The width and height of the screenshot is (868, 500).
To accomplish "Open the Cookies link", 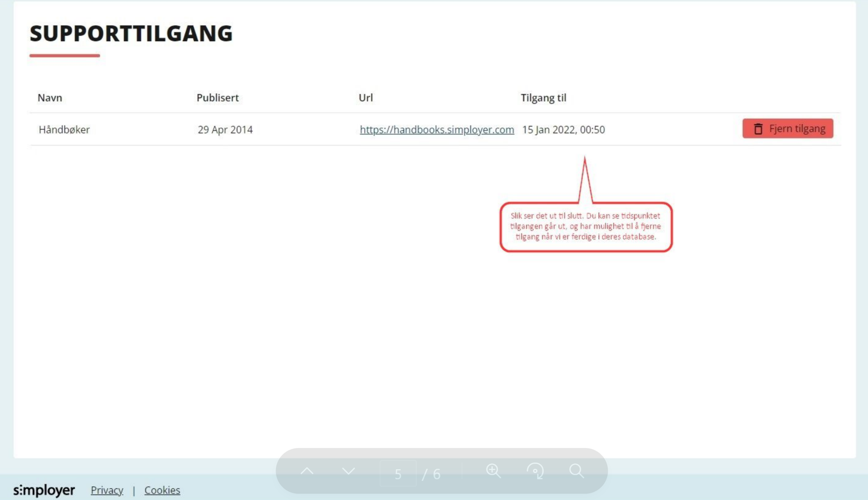I will click(x=162, y=490).
